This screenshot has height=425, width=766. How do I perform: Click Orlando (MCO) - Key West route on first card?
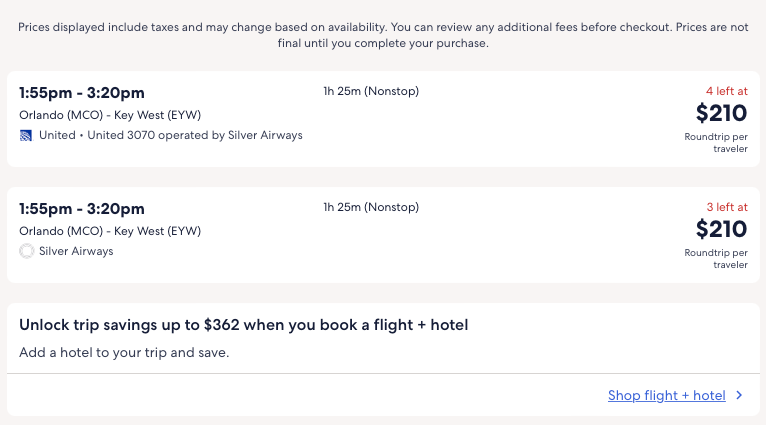point(110,115)
